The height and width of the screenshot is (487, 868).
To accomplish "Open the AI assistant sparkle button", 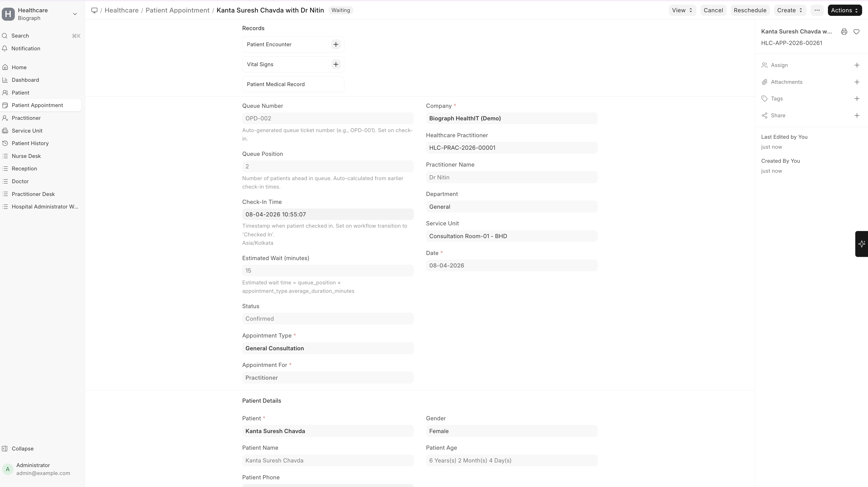I will 862,244.
